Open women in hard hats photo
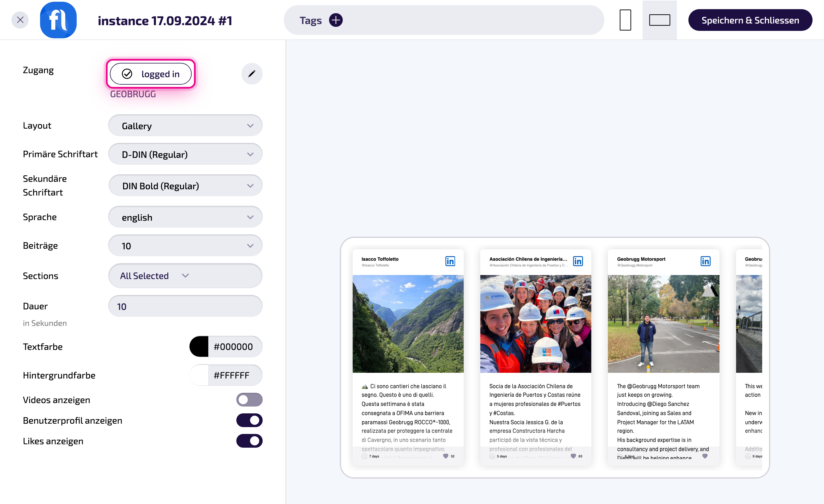This screenshot has width=824, height=504. coord(536,324)
